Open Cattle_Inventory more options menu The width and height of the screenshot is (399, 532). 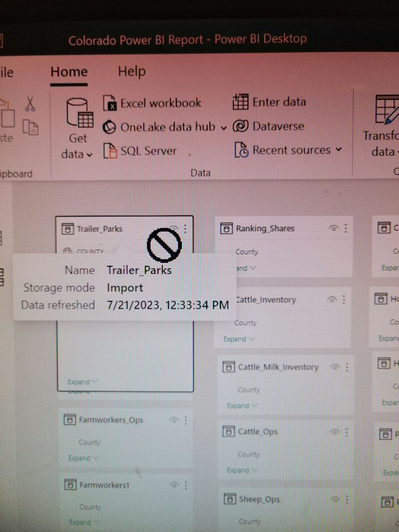(344, 299)
